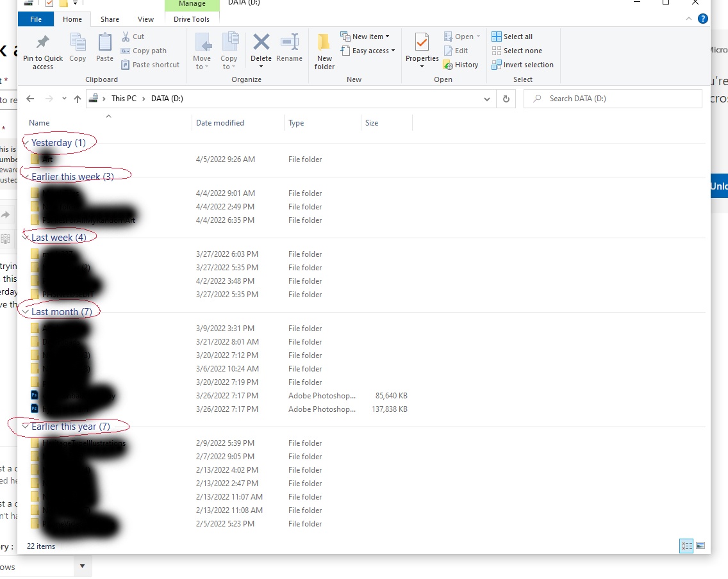Click Pin to Quick access icon
This screenshot has height=579, width=728.
43,42
